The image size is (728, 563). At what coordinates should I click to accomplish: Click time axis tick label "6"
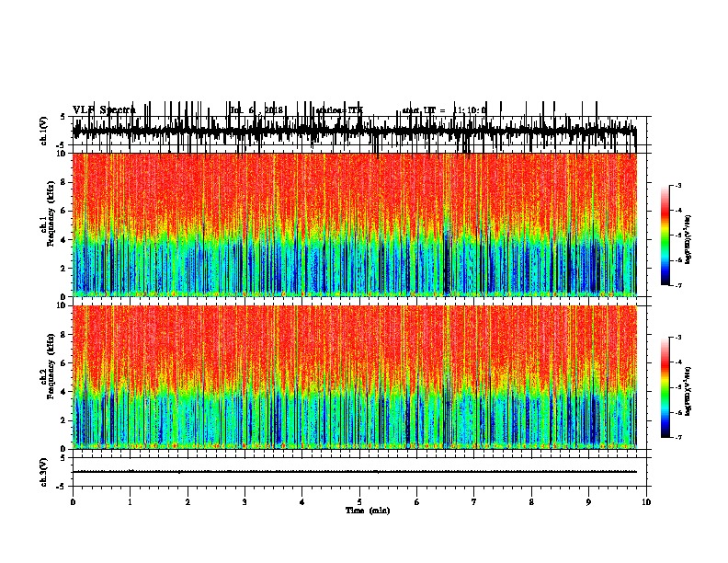coord(417,502)
